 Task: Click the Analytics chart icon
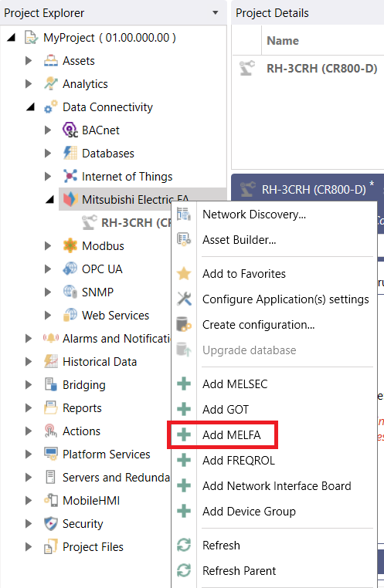pos(51,84)
